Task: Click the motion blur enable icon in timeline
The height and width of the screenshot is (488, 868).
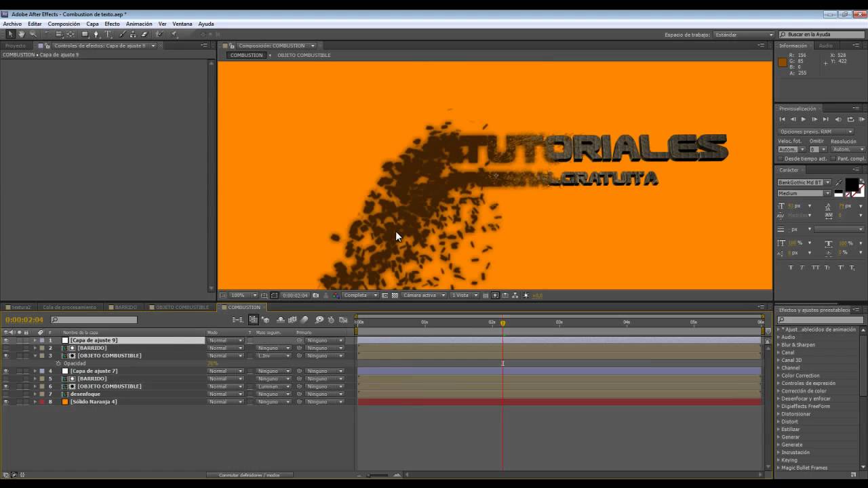Action: (304, 320)
